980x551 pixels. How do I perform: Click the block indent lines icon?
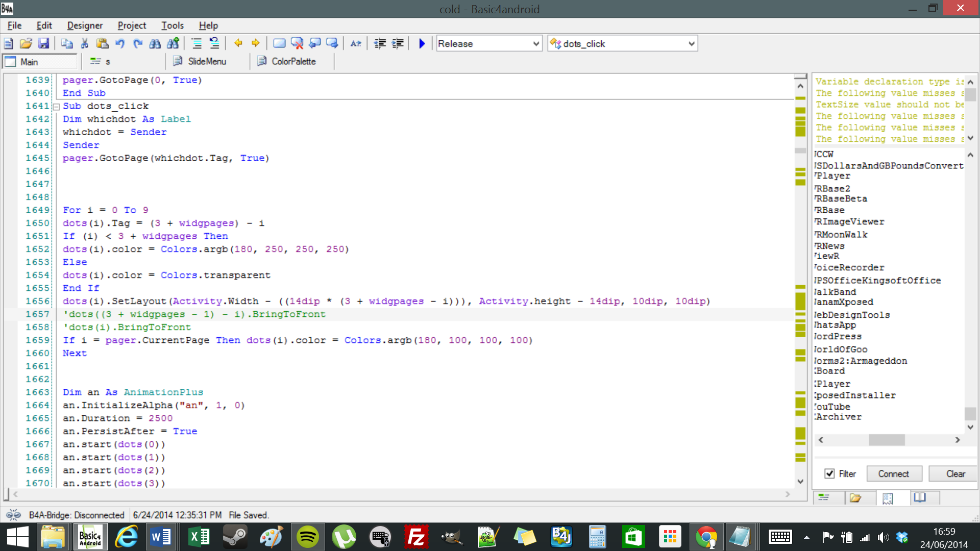(x=197, y=43)
